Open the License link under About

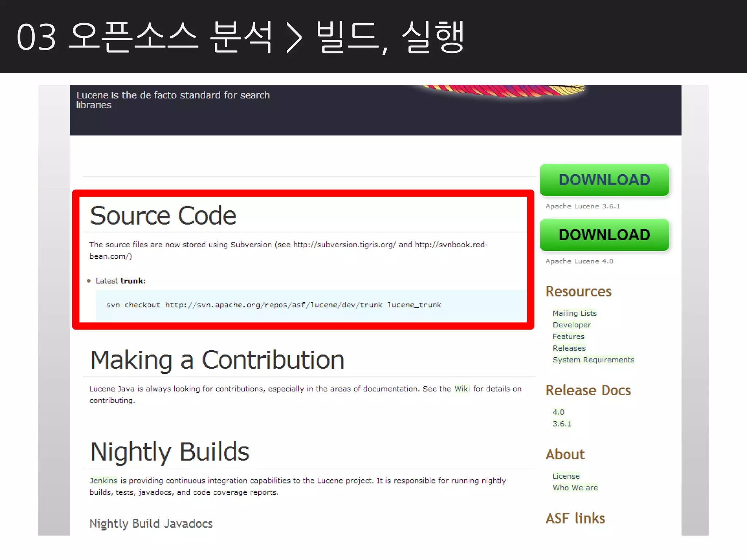click(566, 476)
